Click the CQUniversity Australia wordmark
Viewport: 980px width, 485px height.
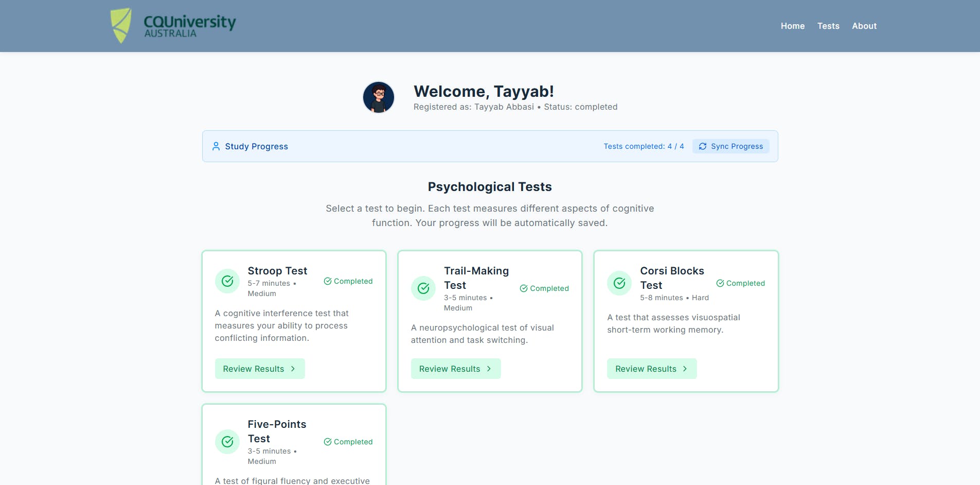190,26
